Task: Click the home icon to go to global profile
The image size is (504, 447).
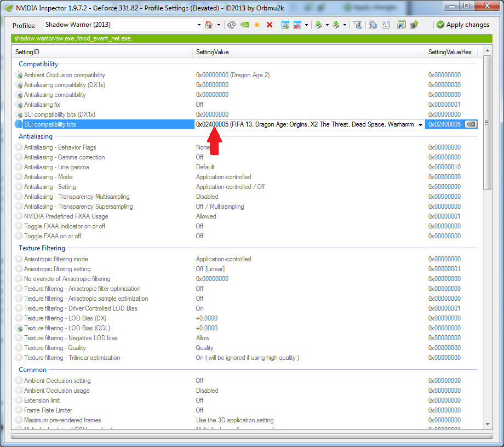Action: tap(209, 25)
